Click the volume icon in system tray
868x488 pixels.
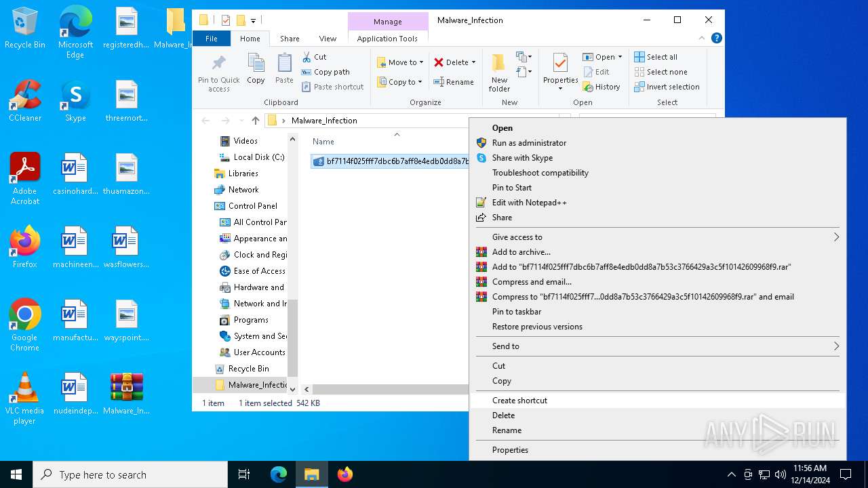click(x=781, y=474)
